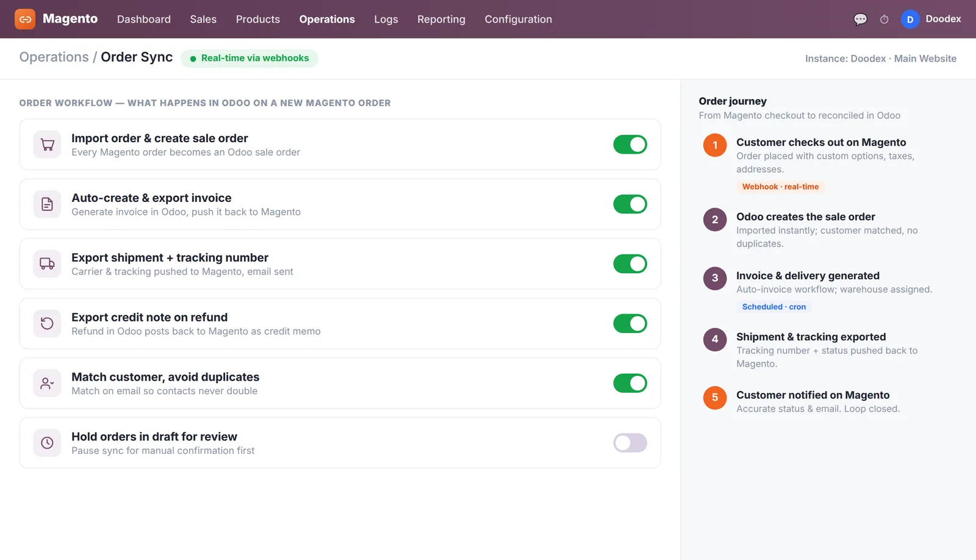Select step 5 circle in order journey
This screenshot has height=560, width=976.
click(x=715, y=398)
